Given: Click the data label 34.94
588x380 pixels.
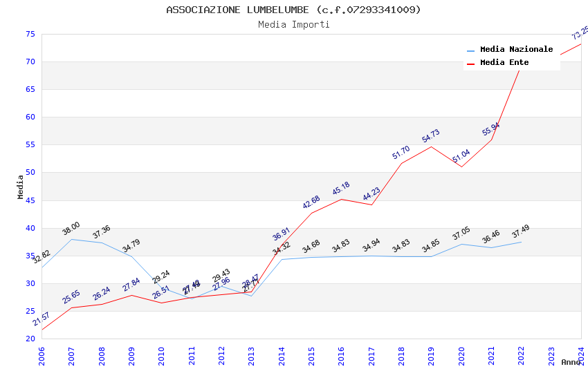Looking at the screenshot, I should tap(371, 245).
